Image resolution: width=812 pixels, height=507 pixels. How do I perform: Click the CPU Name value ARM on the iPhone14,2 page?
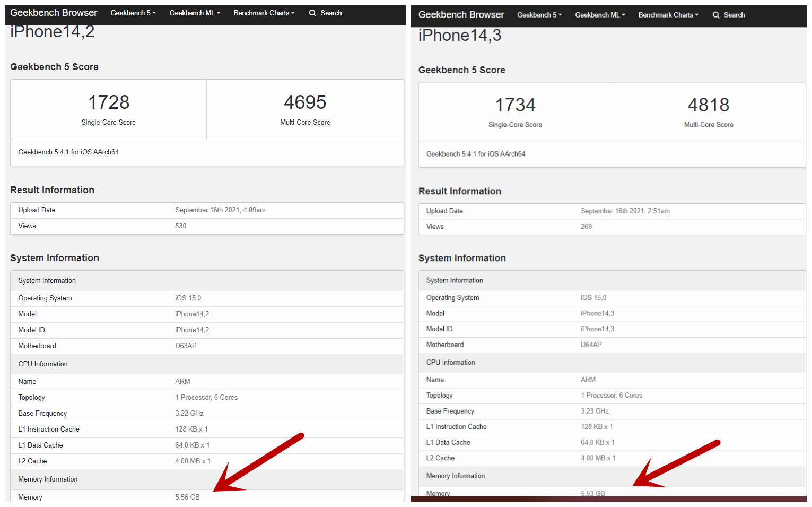click(x=182, y=382)
